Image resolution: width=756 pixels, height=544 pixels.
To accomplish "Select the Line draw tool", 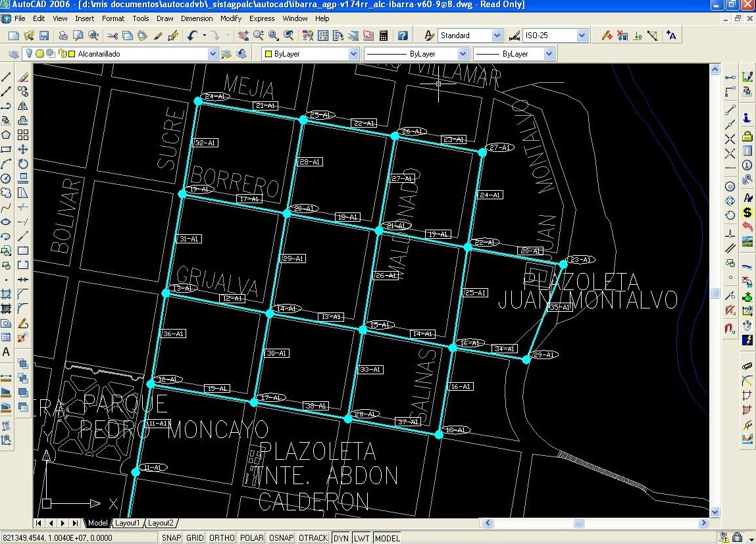I will tap(7, 77).
